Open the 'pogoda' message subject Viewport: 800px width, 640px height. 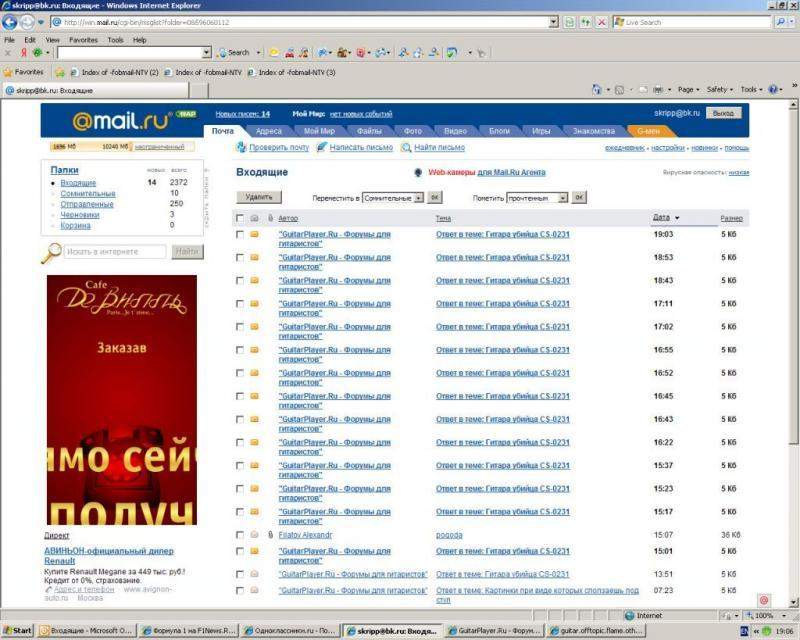[x=449, y=535]
